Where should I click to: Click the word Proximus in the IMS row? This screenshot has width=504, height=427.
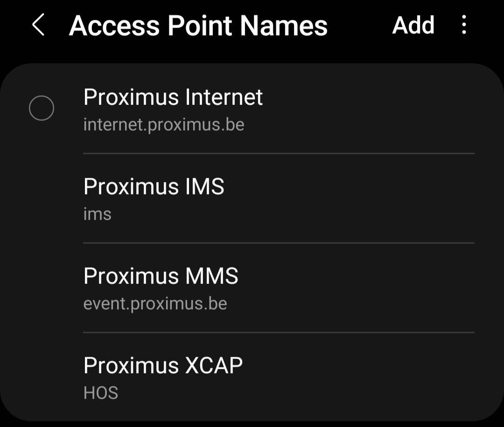pyautogui.click(x=131, y=186)
